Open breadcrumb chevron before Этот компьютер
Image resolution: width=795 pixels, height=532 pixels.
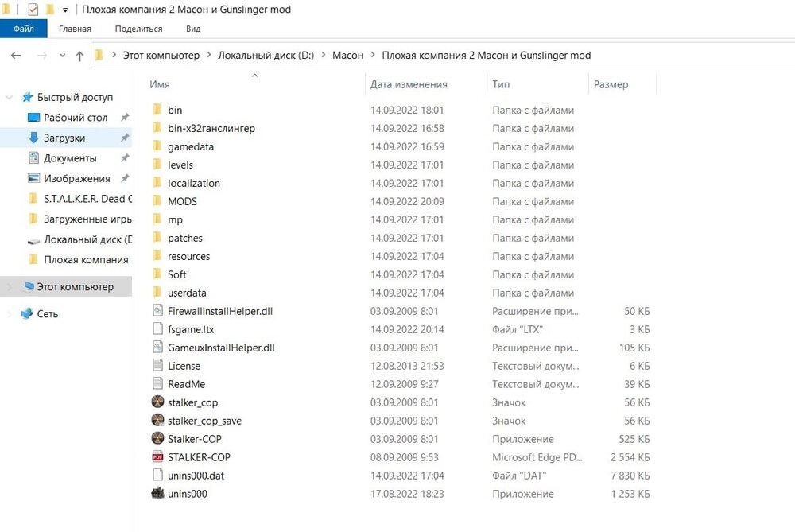(x=114, y=55)
